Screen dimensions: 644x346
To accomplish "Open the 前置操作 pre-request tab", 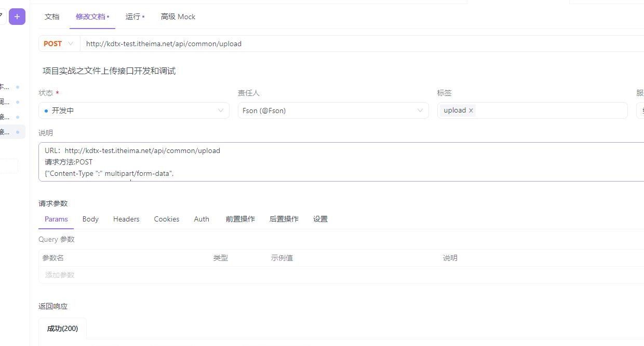I will point(240,219).
